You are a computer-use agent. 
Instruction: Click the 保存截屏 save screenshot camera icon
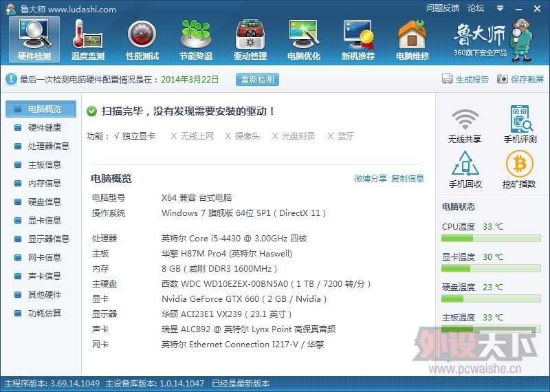[503, 79]
